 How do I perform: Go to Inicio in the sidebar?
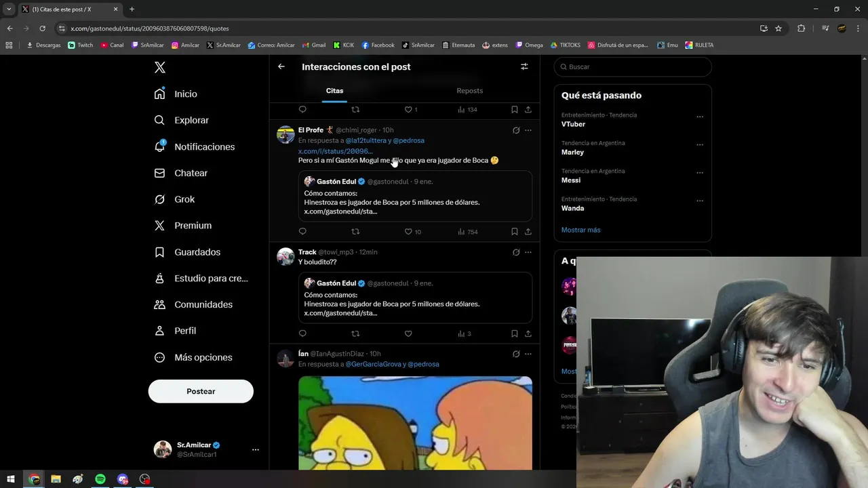pyautogui.click(x=176, y=94)
